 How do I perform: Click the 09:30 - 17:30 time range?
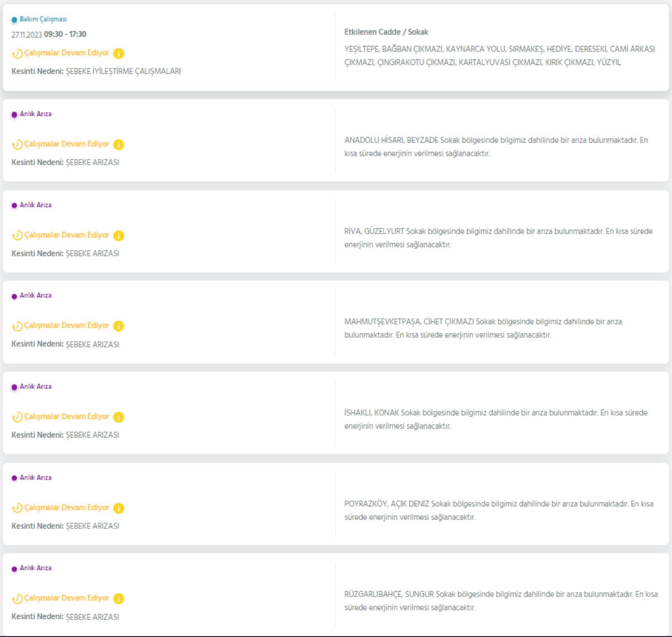click(65, 34)
